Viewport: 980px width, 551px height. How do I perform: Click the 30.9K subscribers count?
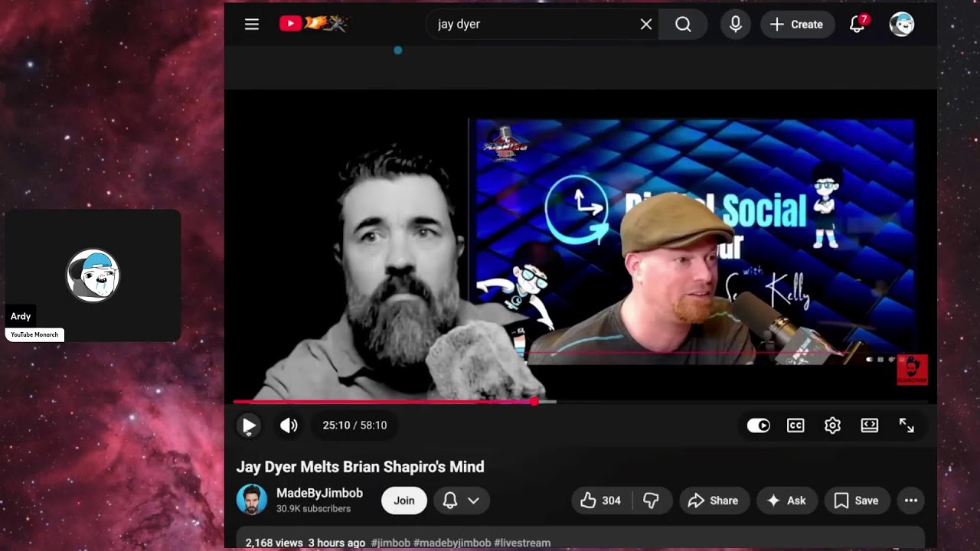[x=313, y=509]
